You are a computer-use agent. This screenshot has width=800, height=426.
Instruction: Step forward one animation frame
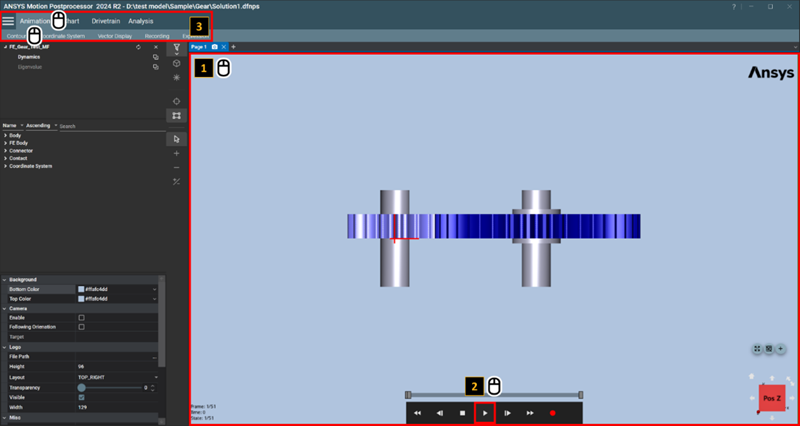click(508, 413)
